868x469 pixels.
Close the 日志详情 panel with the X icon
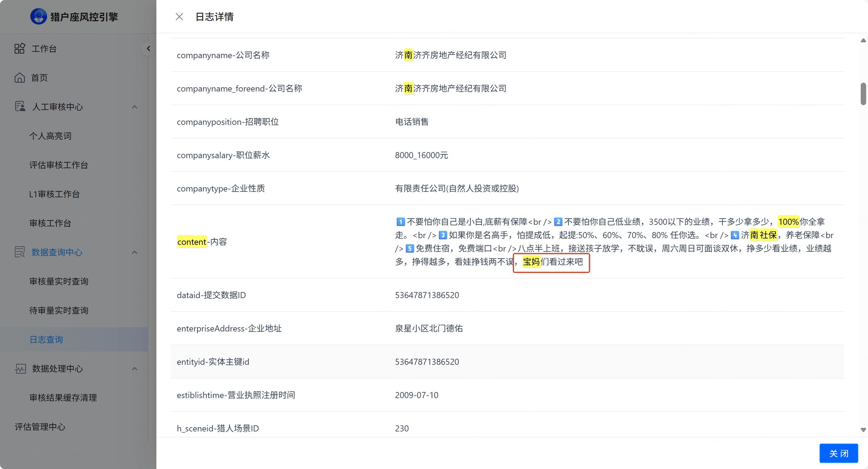coord(179,16)
